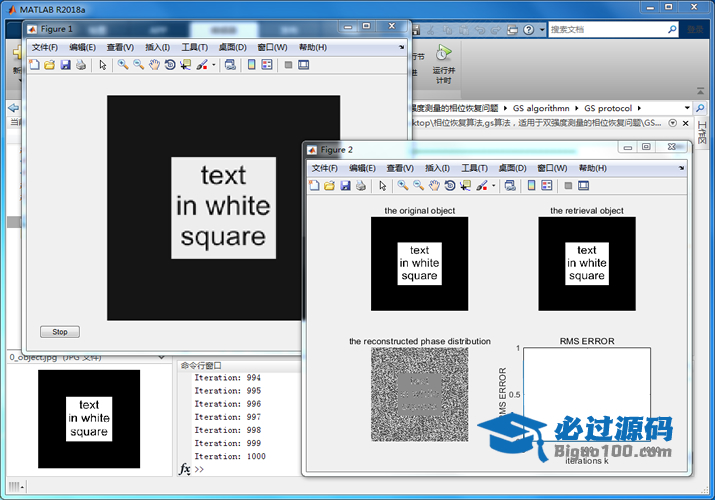
Task: Open the 工具(T) menu in Figure 1
Action: 194,47
